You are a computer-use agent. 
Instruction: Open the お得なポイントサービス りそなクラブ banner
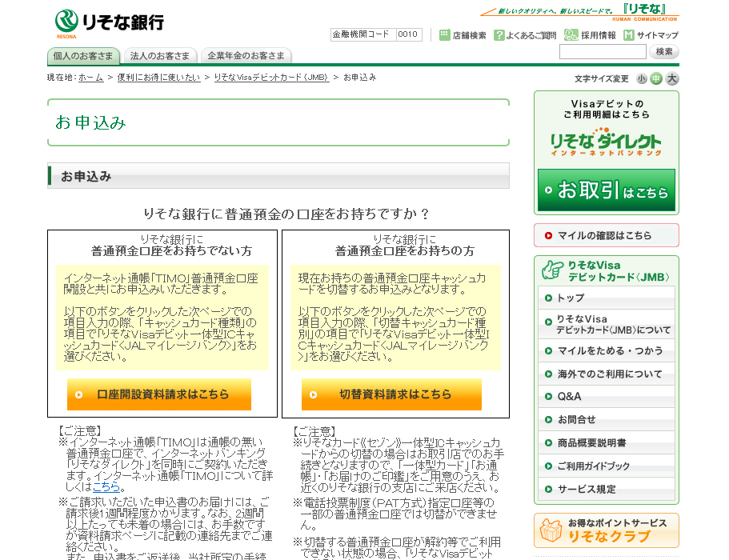pyautogui.click(x=607, y=530)
